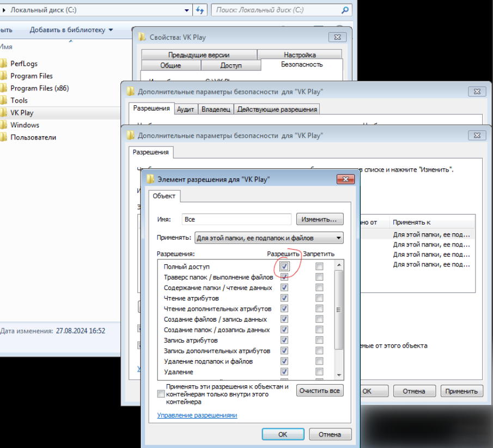Image resolution: width=493 pixels, height=448 pixels.
Task: Toggle Allow for 'Запись дополнительных атрибутов'
Action: (284, 350)
